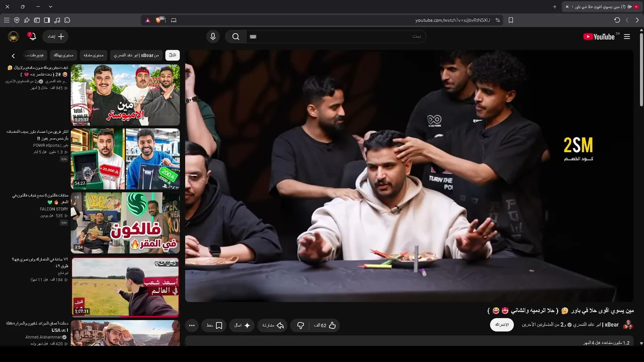Click the Brave Rewards triangle icon
The width and height of the screenshot is (644, 362).
tap(147, 20)
